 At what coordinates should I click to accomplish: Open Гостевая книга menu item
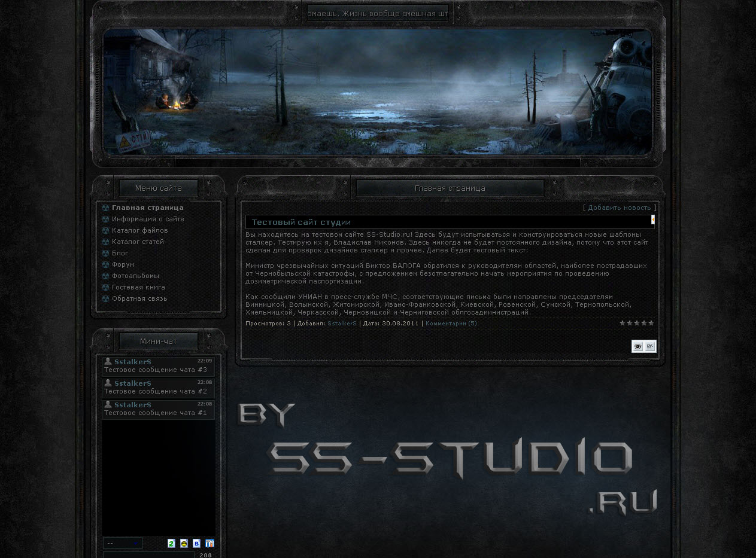(x=138, y=287)
